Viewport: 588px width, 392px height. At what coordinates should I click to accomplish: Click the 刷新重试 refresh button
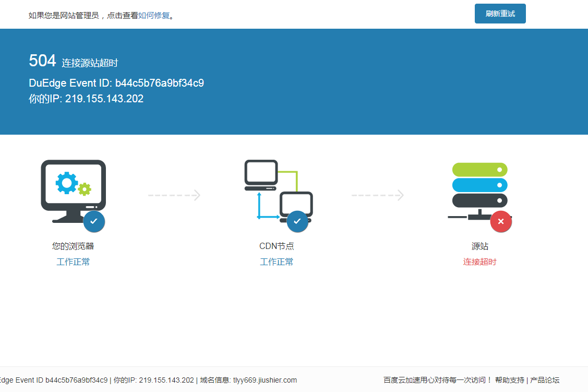(x=500, y=14)
